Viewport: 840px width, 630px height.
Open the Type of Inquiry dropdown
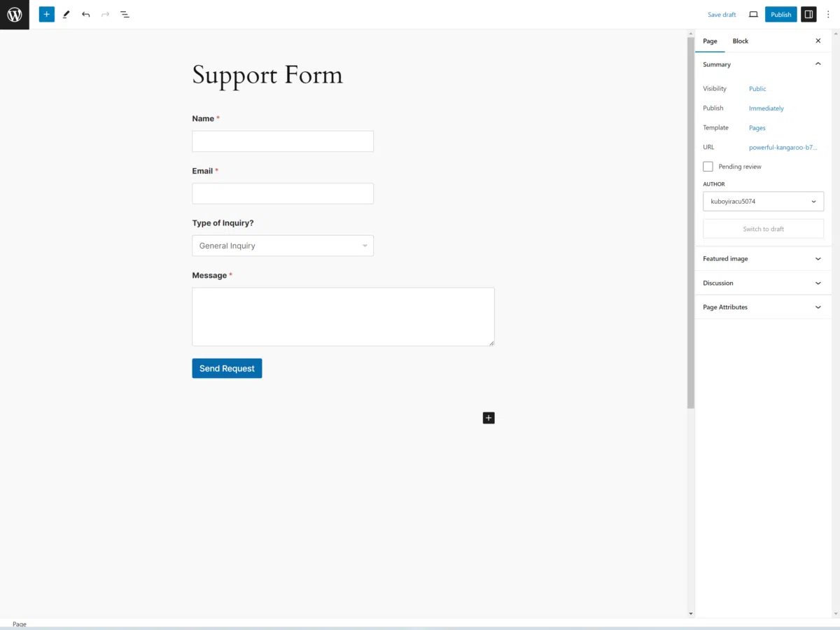pos(283,246)
